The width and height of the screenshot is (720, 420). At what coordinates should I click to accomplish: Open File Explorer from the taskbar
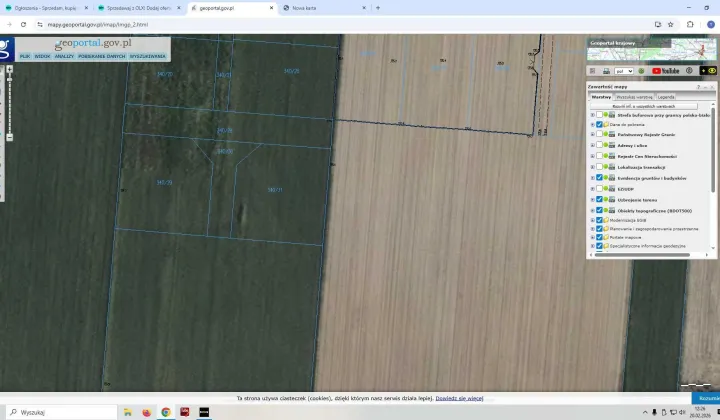coord(128,412)
